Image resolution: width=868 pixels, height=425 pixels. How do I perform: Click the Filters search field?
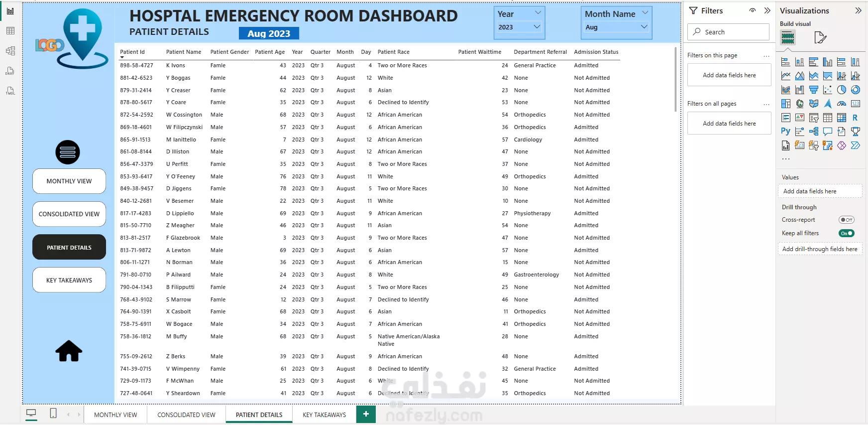[x=729, y=32]
